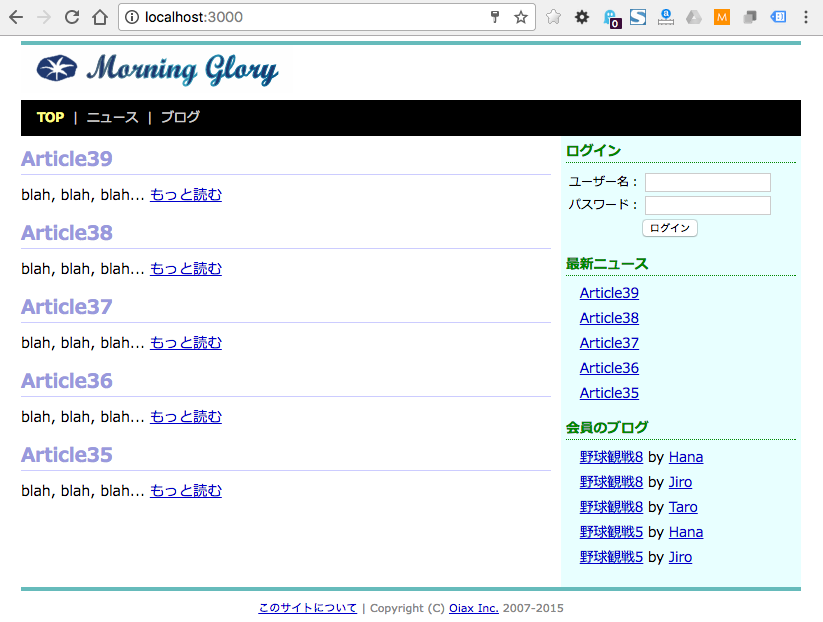Click the Article39 heading in main column

pyautogui.click(x=67, y=159)
